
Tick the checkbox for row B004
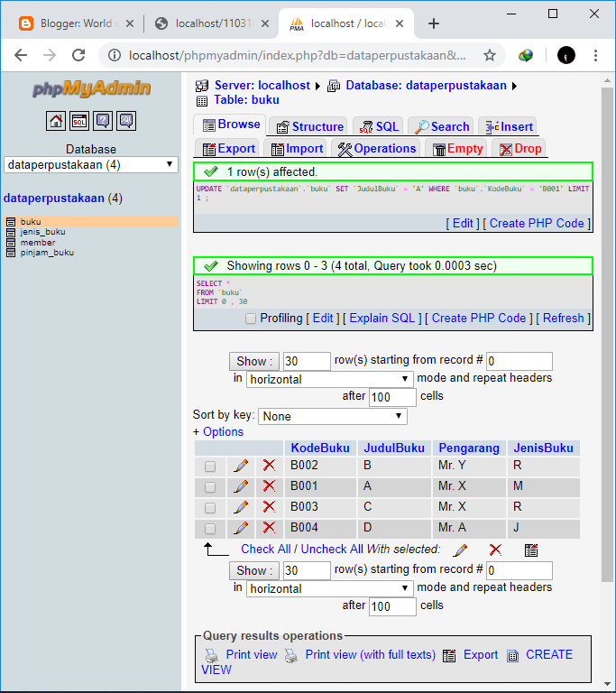(210, 529)
